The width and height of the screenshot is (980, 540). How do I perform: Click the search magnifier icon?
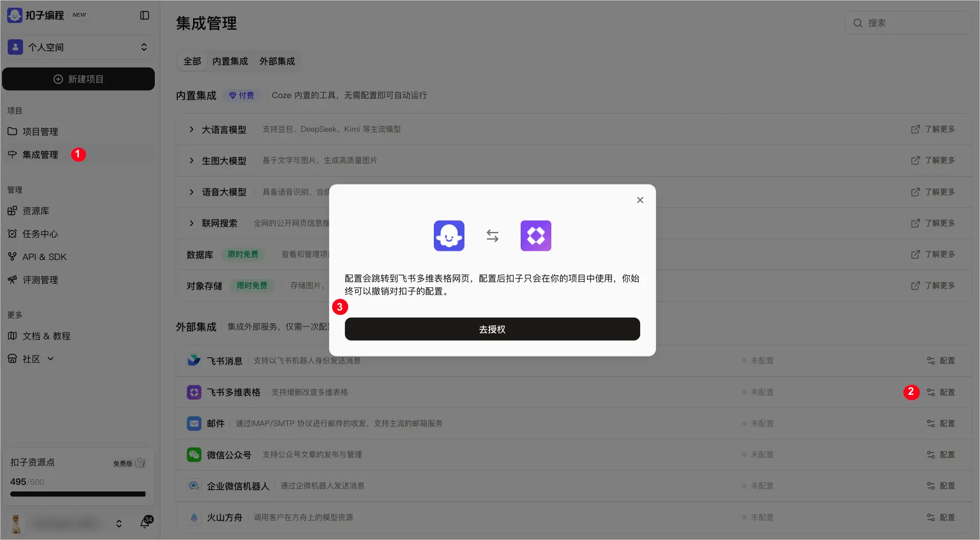click(858, 23)
